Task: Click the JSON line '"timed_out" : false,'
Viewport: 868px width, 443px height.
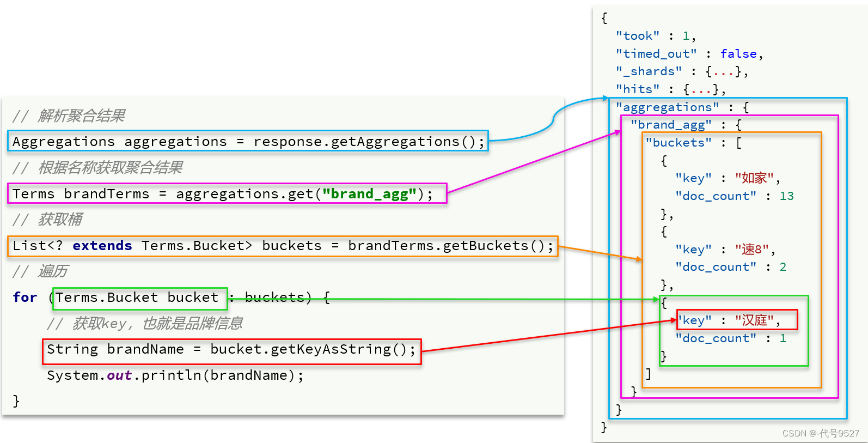Action: (x=689, y=54)
